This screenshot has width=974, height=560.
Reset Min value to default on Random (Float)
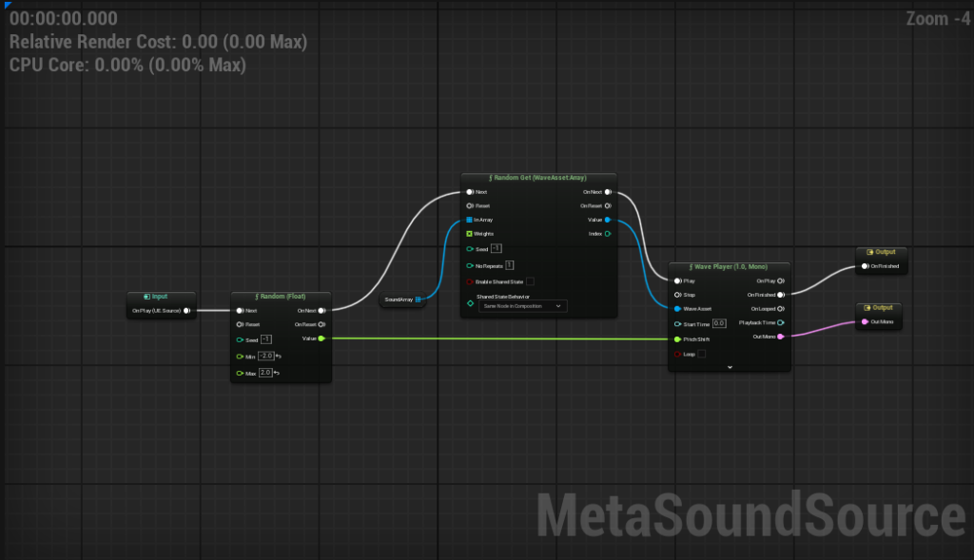pos(278,356)
